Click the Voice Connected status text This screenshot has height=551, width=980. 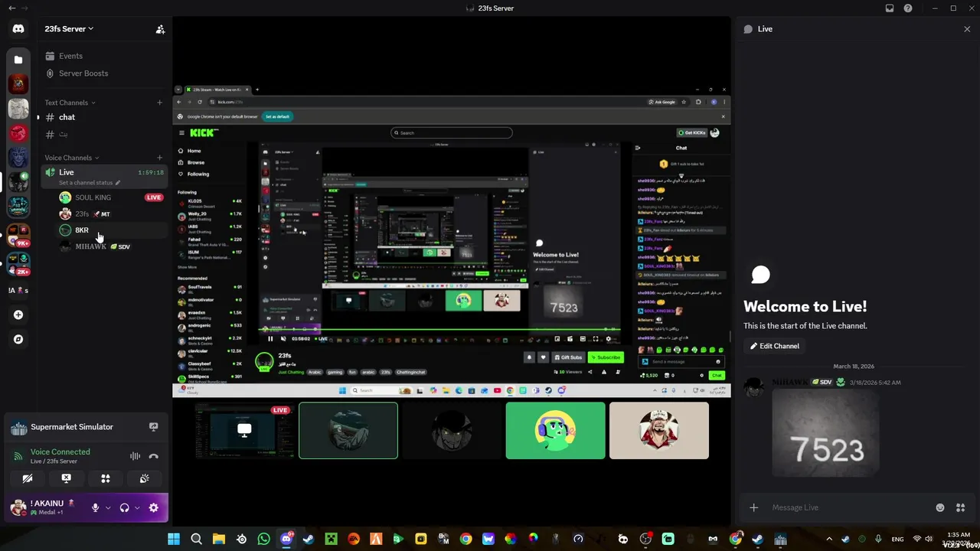point(60,452)
